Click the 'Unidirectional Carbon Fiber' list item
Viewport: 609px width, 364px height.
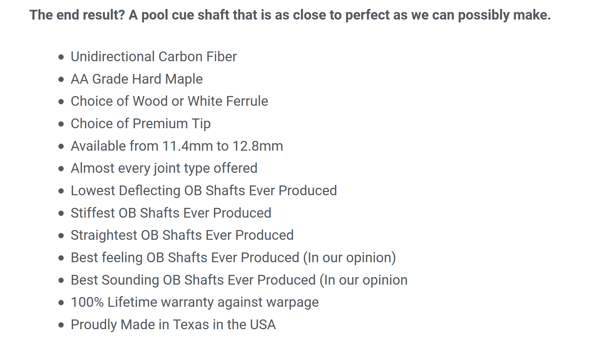[x=154, y=57]
